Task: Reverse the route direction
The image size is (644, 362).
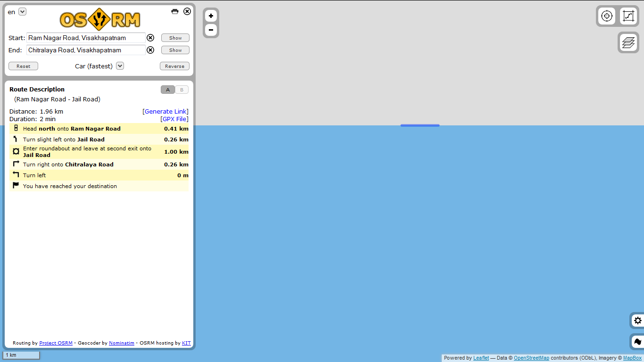Action: point(174,66)
